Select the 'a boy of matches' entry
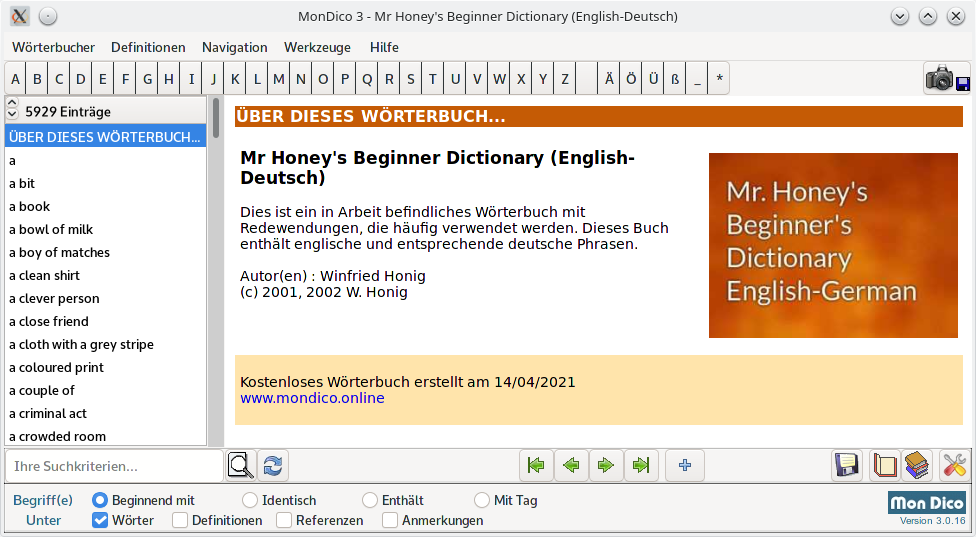 (105, 253)
